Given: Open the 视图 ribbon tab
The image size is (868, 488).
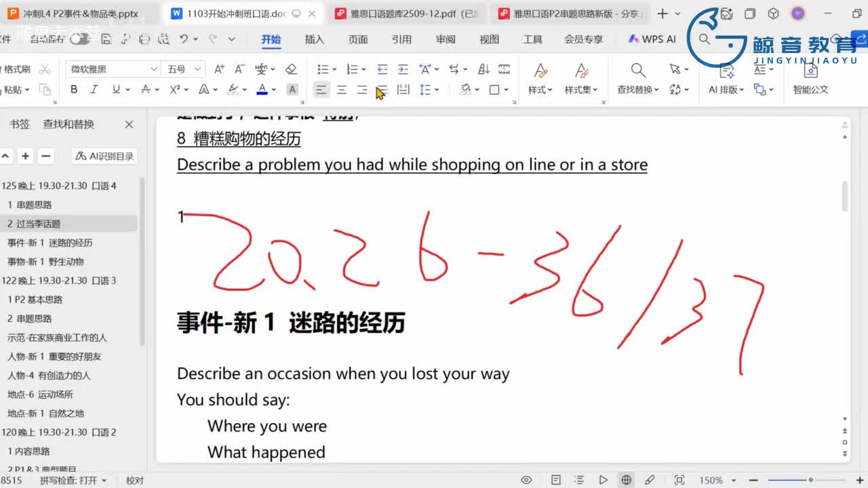Looking at the screenshot, I should click(x=489, y=39).
